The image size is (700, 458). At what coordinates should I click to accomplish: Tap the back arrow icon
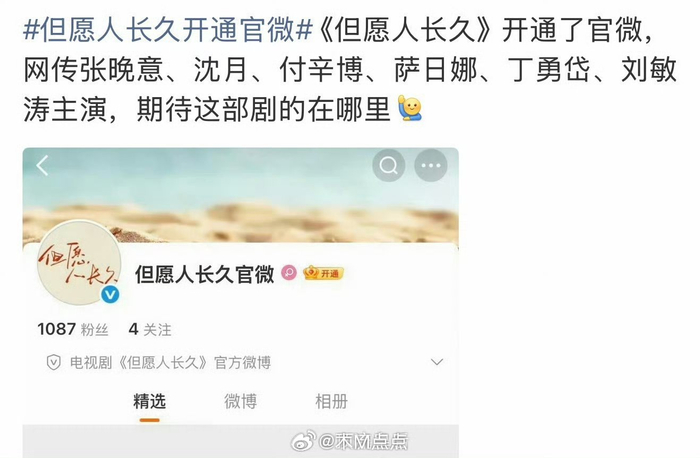point(42,166)
